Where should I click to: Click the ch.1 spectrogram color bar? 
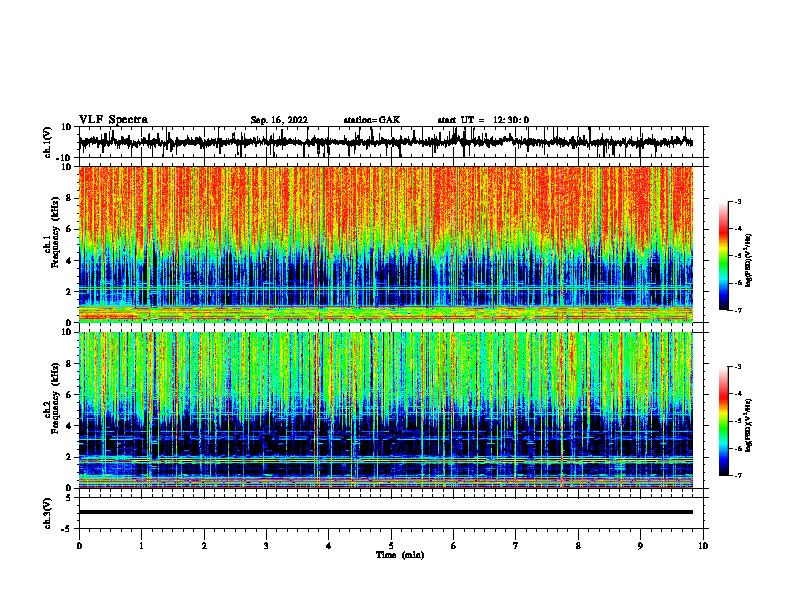[724, 256]
